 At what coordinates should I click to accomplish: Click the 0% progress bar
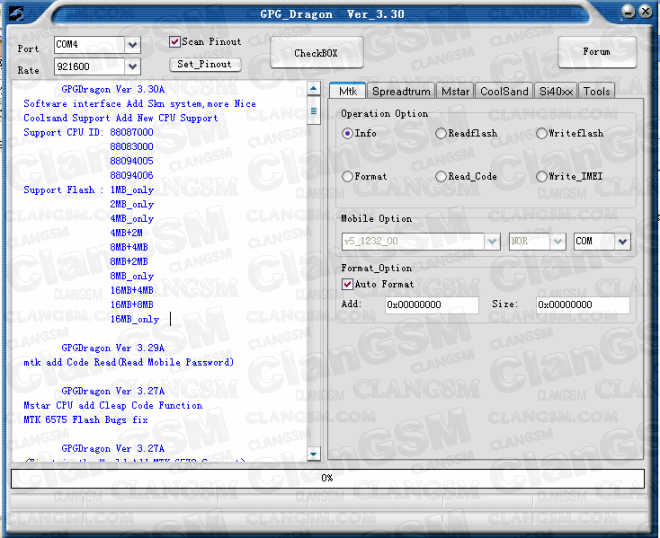327,478
